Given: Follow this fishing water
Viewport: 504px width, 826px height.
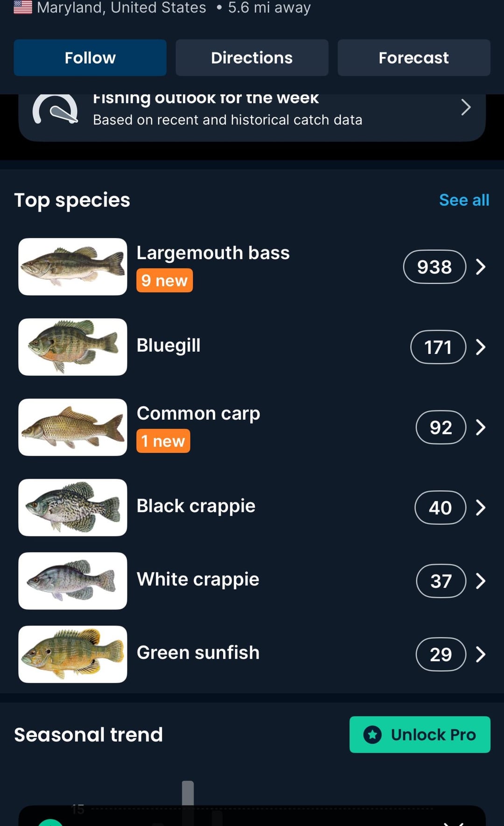Looking at the screenshot, I should tap(90, 58).
